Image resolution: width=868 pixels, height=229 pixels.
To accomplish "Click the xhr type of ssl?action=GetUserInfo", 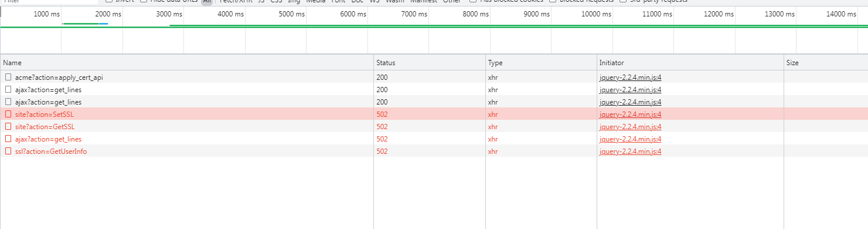I will pyautogui.click(x=493, y=151).
